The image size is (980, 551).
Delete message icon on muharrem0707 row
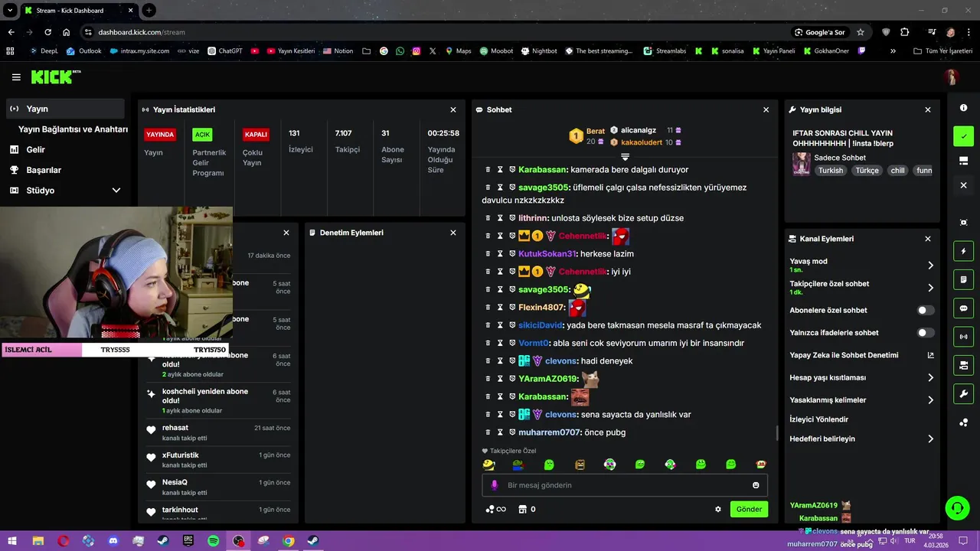488,432
